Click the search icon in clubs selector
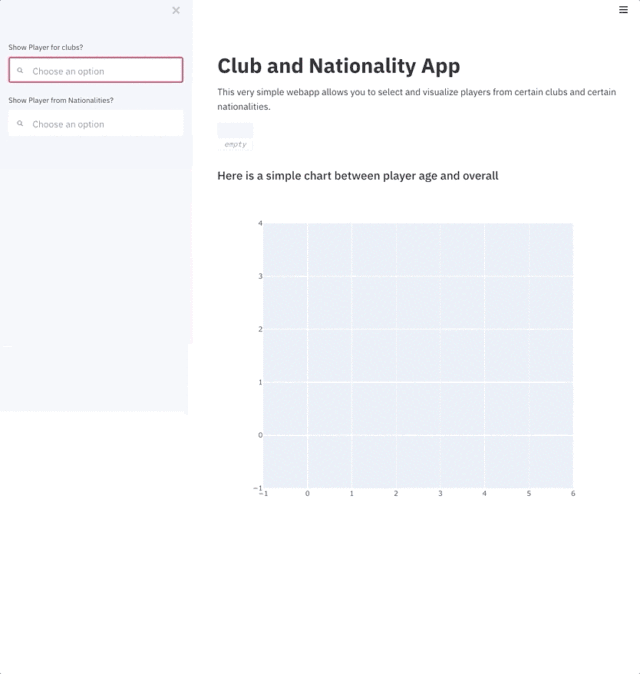Image resolution: width=640 pixels, height=674 pixels. pyautogui.click(x=20, y=70)
